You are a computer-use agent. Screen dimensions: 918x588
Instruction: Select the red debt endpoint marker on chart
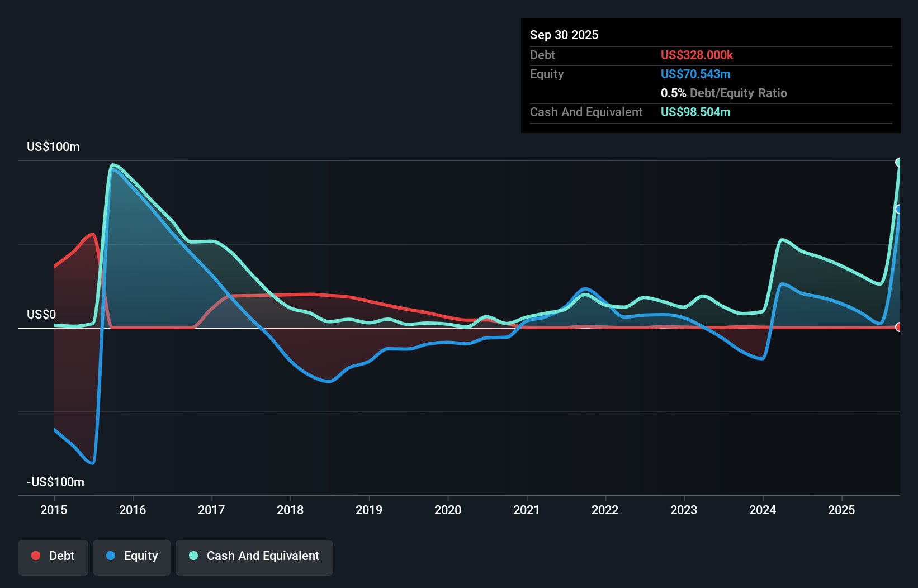[898, 328]
